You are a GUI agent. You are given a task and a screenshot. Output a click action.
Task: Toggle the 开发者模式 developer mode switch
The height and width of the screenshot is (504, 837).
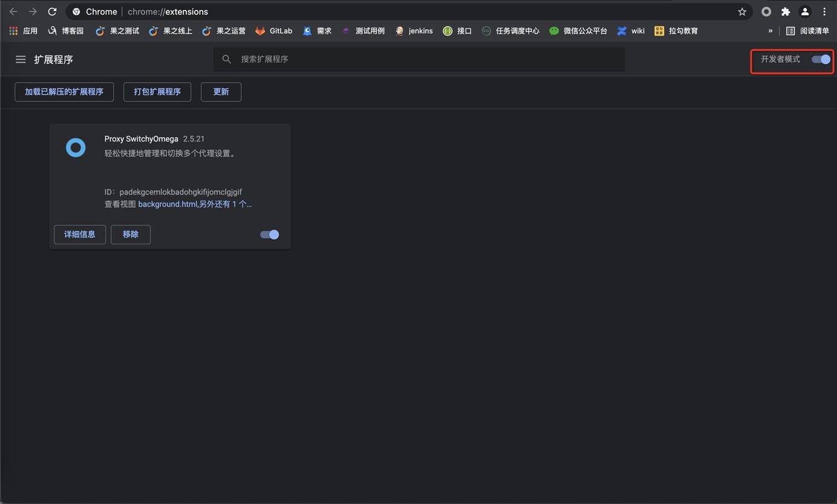click(x=821, y=59)
